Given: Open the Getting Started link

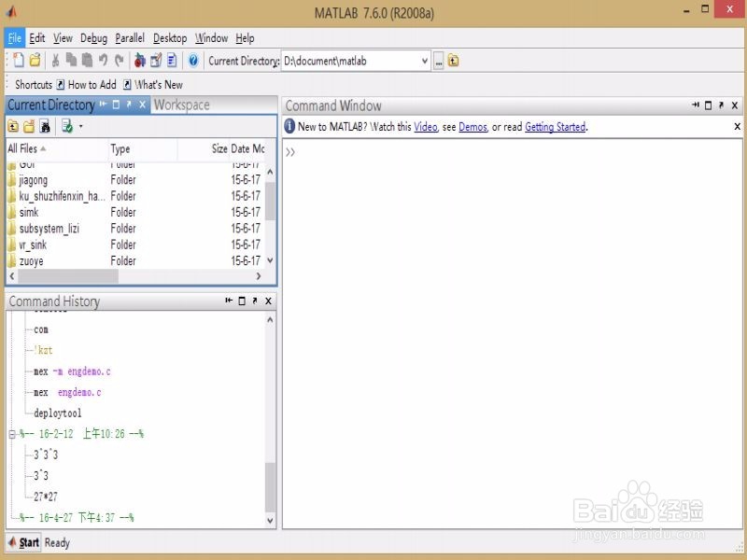Looking at the screenshot, I should click(555, 127).
